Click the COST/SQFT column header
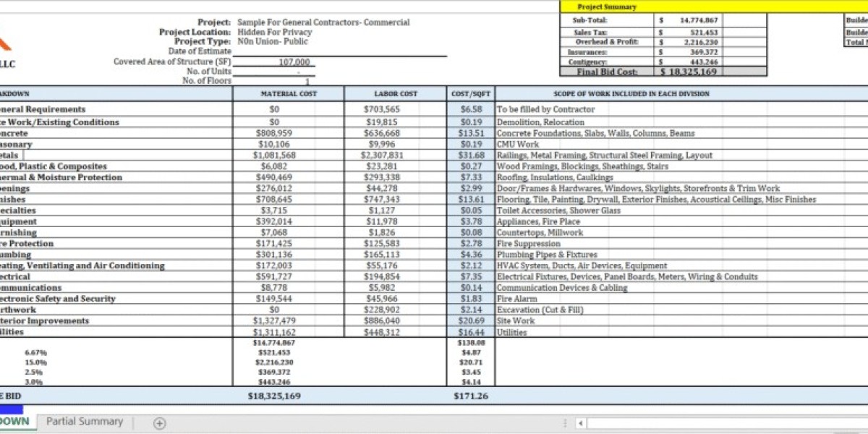The height and width of the screenshot is (434, 868). 471,94
